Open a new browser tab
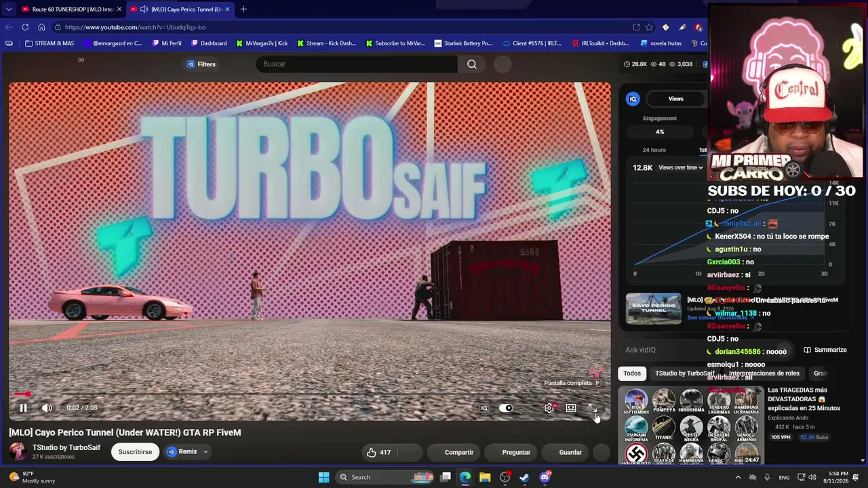 click(243, 9)
